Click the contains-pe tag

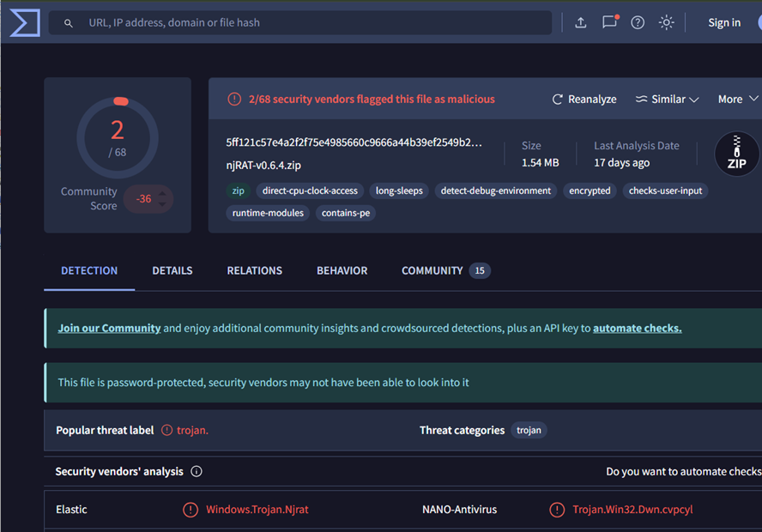click(x=346, y=213)
